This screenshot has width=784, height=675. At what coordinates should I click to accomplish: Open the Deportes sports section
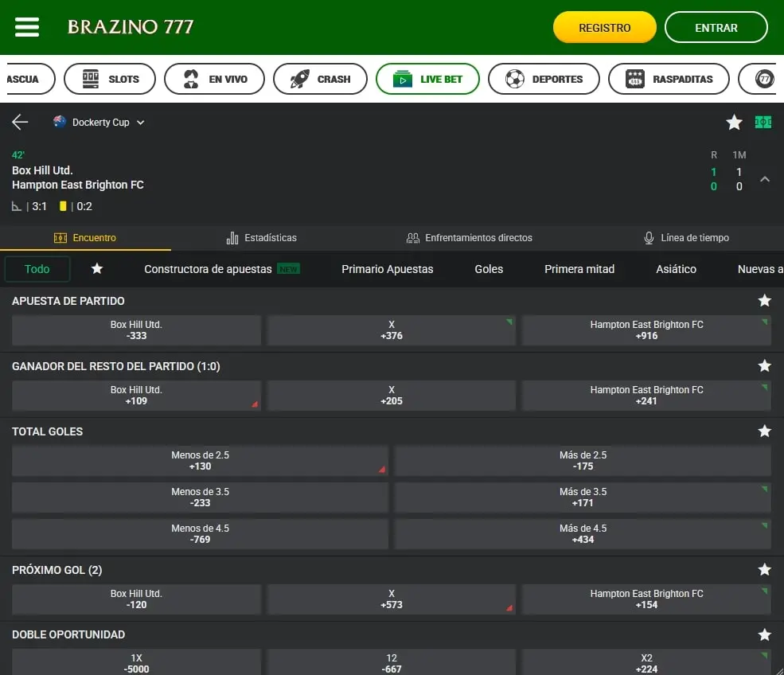click(544, 79)
